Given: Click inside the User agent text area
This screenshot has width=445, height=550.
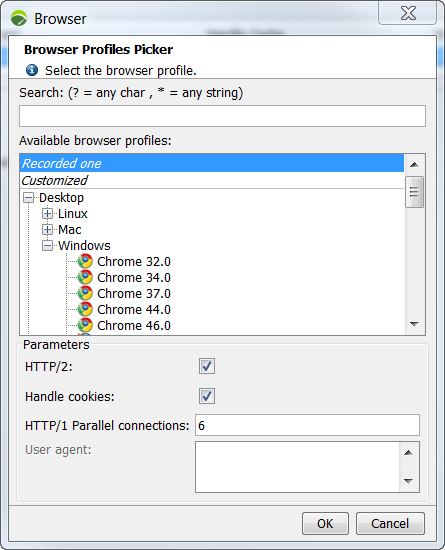Looking at the screenshot, I should pos(297,467).
